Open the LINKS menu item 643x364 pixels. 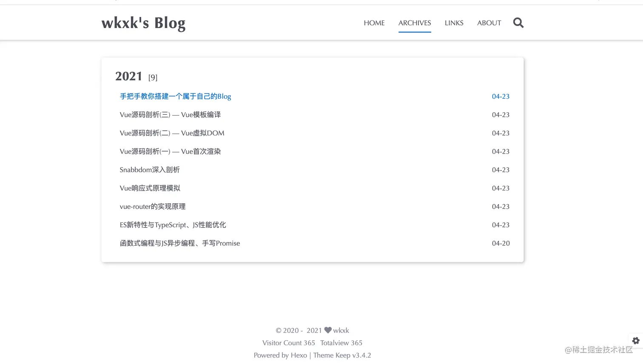(454, 23)
